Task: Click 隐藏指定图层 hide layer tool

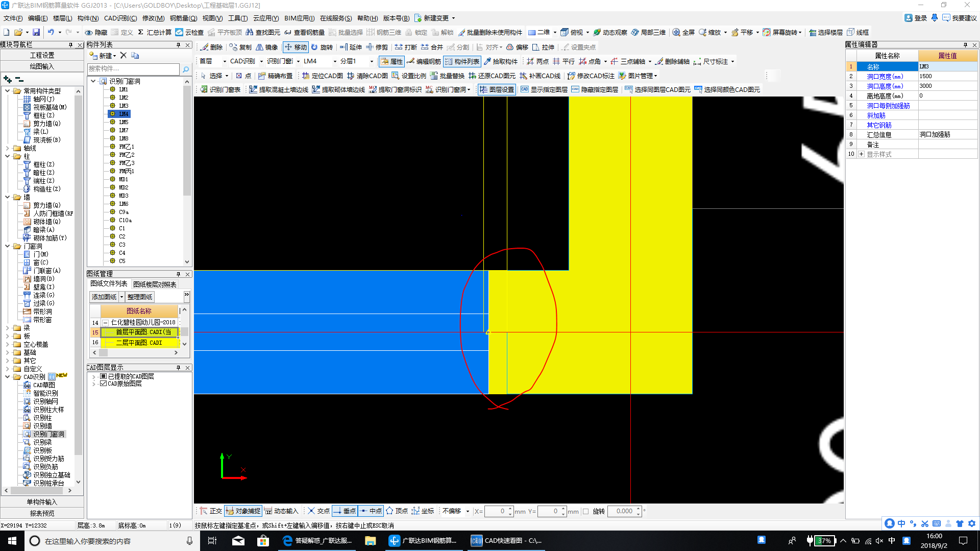Action: (x=595, y=89)
